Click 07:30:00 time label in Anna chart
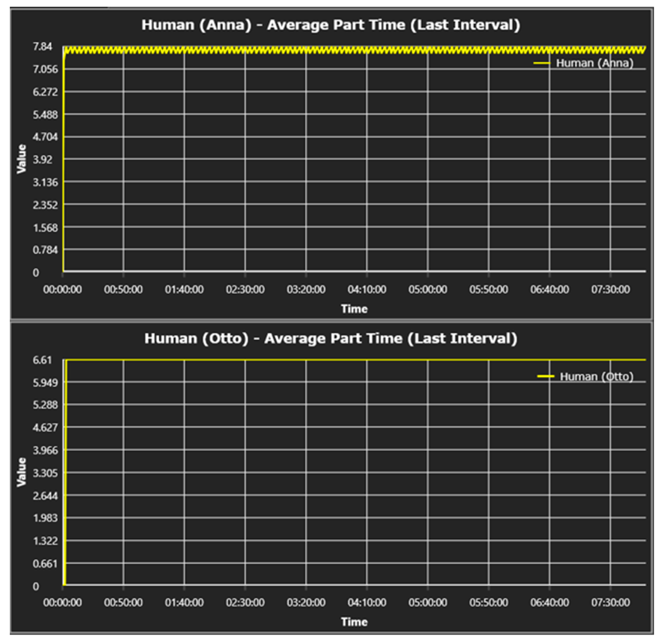The height and width of the screenshot is (644, 660). 610,290
